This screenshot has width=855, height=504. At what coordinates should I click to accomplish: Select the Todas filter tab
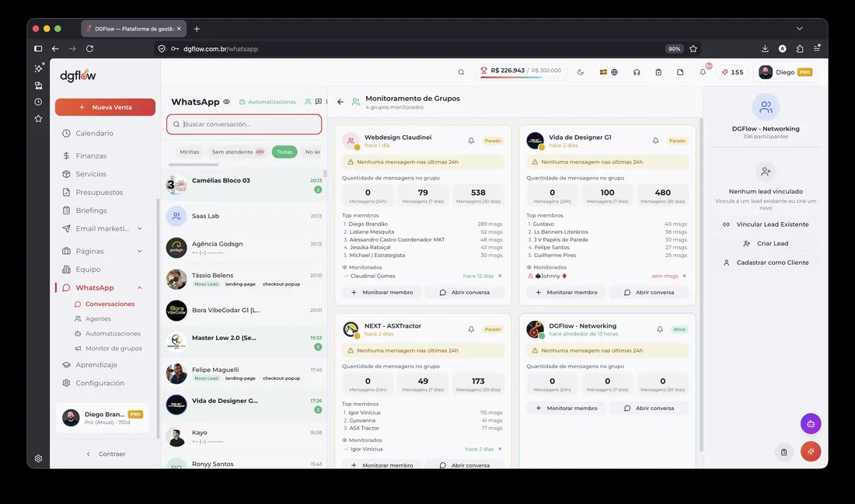pyautogui.click(x=284, y=152)
